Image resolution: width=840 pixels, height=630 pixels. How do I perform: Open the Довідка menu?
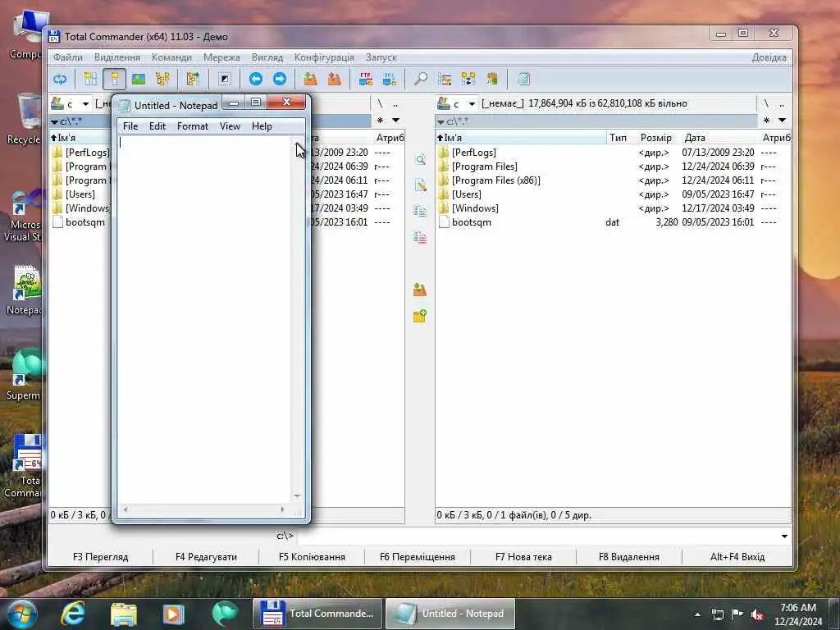[769, 57]
